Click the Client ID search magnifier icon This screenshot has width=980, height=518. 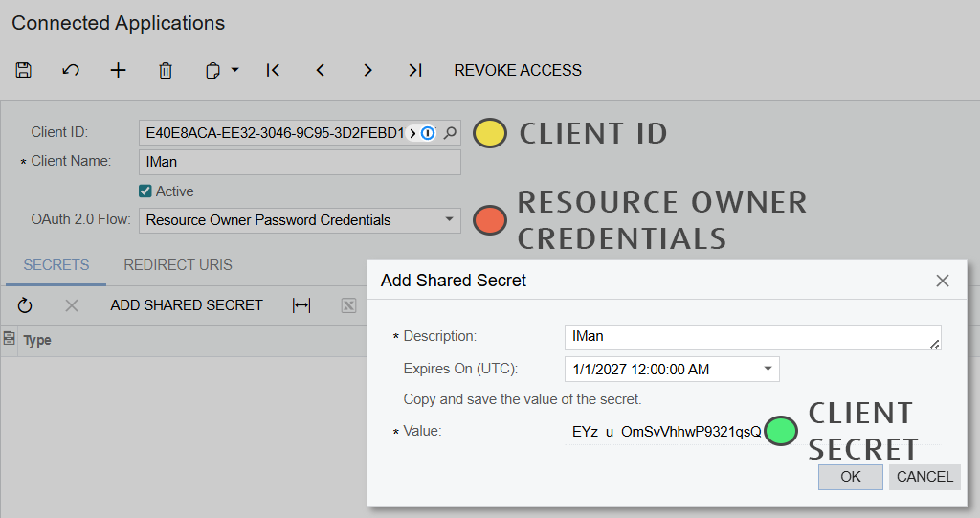pyautogui.click(x=450, y=133)
